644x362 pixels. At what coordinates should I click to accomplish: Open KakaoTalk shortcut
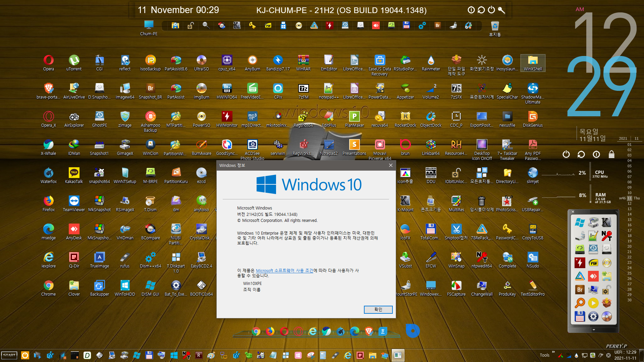(74, 175)
